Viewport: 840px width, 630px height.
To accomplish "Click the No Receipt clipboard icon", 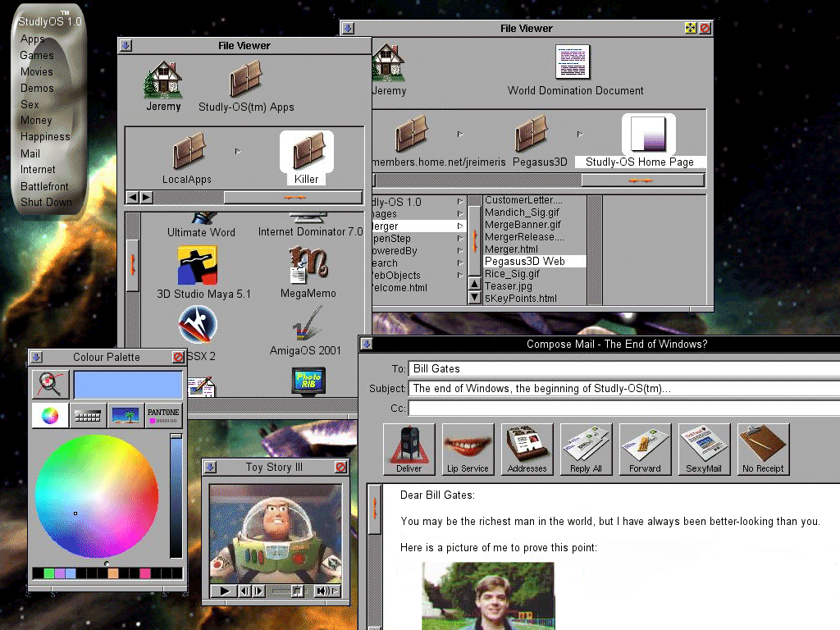I will coord(763,449).
